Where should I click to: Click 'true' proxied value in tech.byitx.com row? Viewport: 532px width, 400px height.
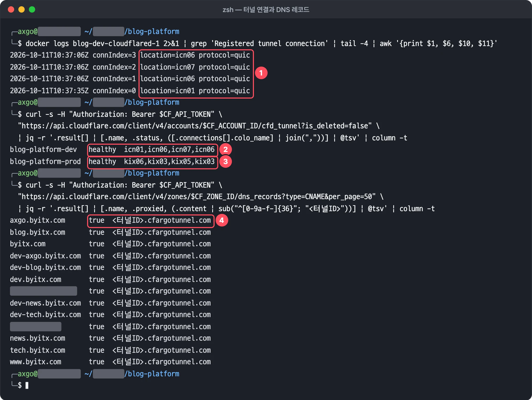97,350
